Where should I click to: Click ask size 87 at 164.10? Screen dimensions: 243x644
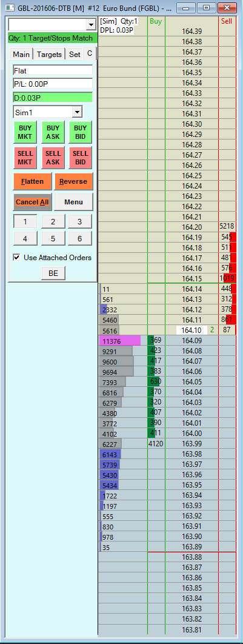coord(227,330)
